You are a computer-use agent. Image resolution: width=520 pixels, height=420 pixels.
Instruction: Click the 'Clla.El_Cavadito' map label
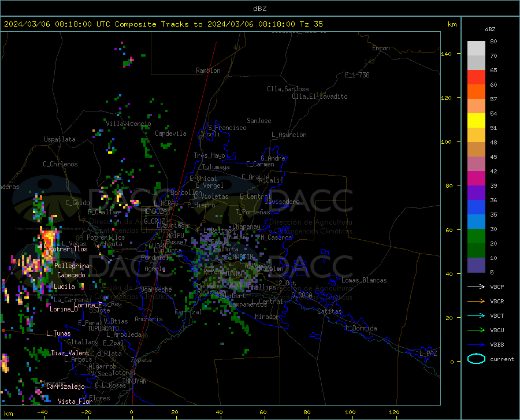(320, 96)
